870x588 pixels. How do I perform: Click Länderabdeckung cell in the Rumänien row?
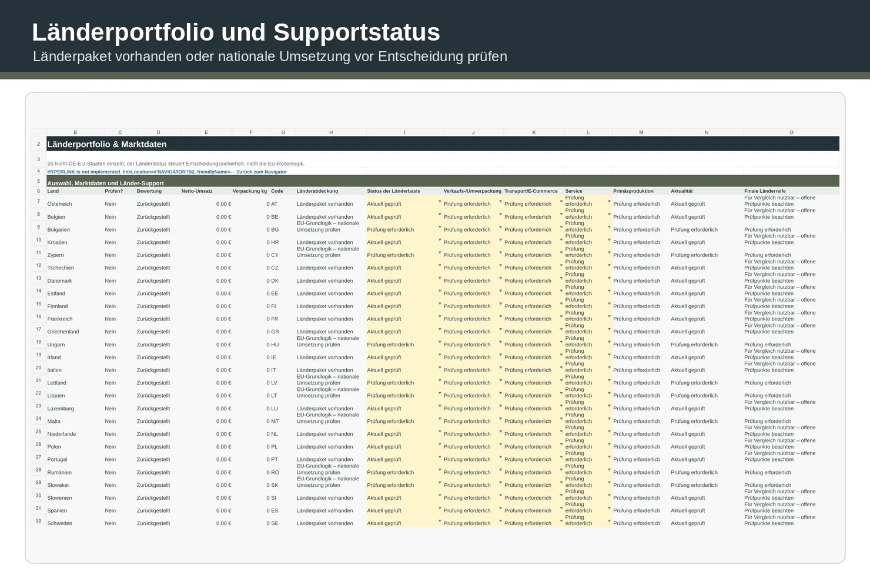(331, 469)
